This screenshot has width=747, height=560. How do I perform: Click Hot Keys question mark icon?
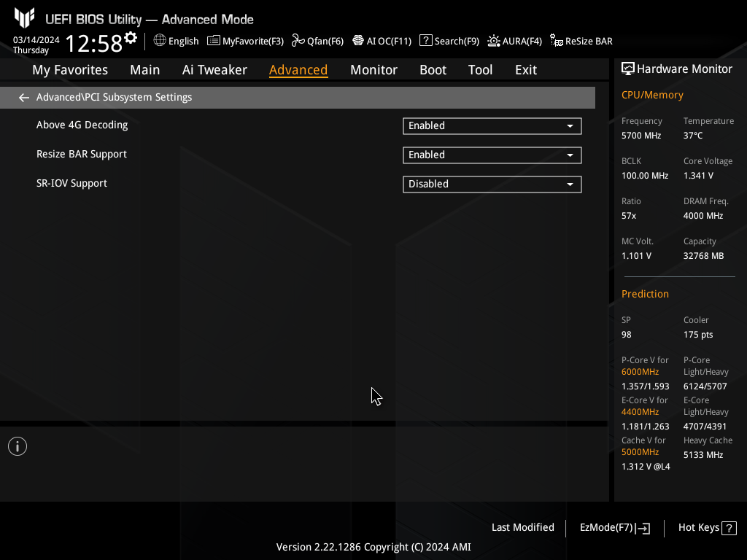tap(729, 528)
